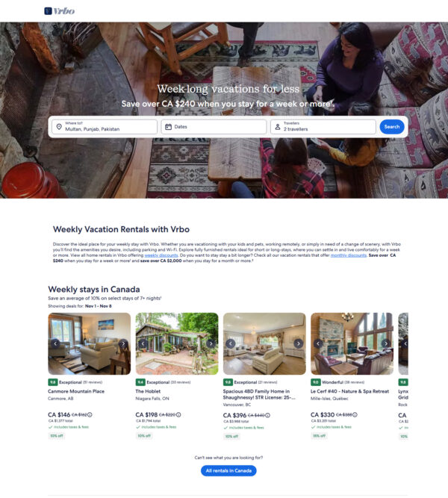Show next photo of Canmore Mountain Place
The height and width of the screenshot is (498, 448).
(x=123, y=343)
